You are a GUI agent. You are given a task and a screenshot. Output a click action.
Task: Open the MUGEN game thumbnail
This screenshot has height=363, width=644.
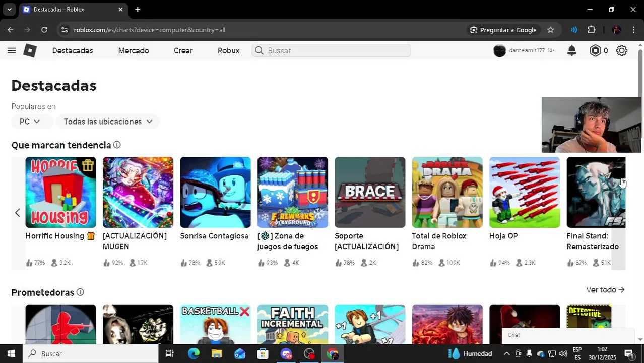tap(138, 192)
